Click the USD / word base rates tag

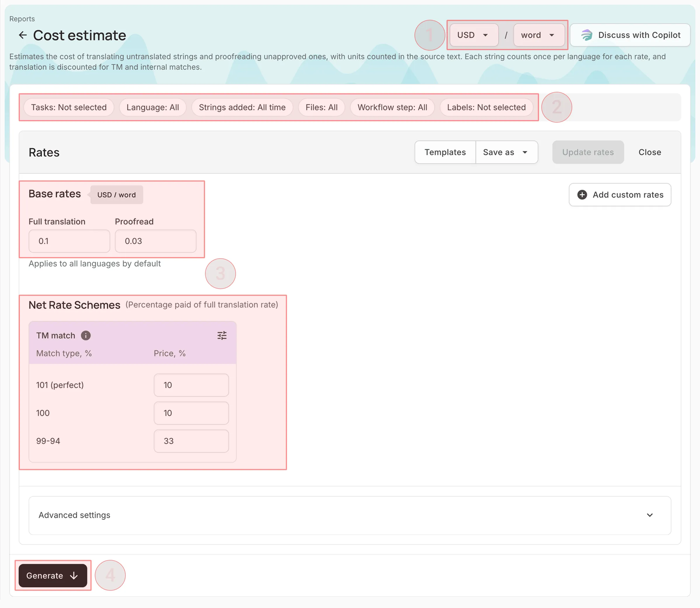pyautogui.click(x=116, y=195)
